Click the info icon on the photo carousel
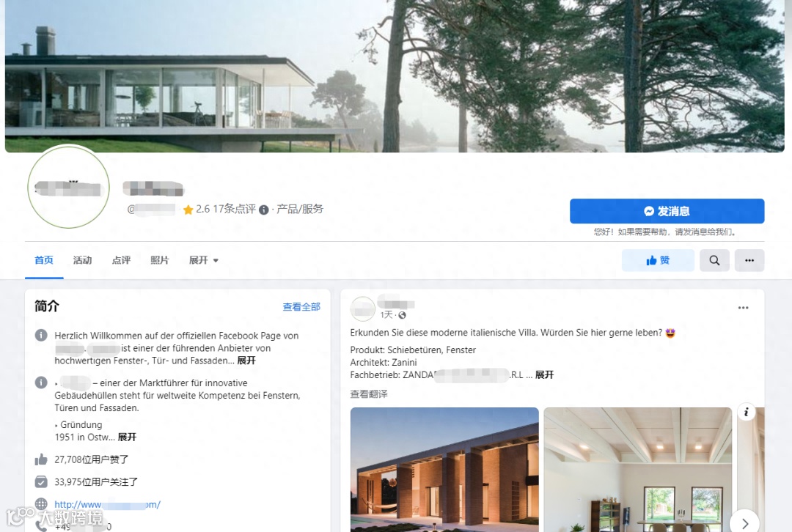Viewport: 792px width, 532px height. [x=746, y=413]
